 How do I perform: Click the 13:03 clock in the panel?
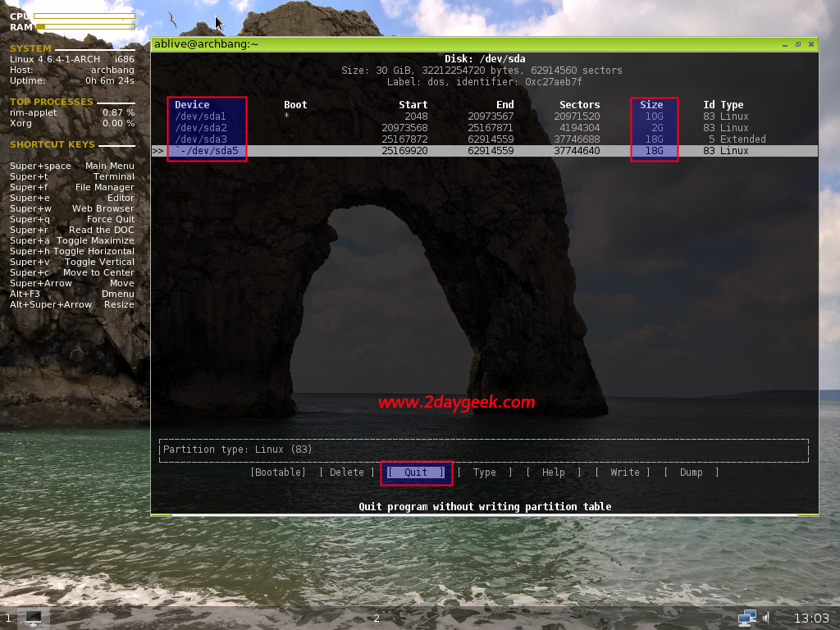point(811,619)
